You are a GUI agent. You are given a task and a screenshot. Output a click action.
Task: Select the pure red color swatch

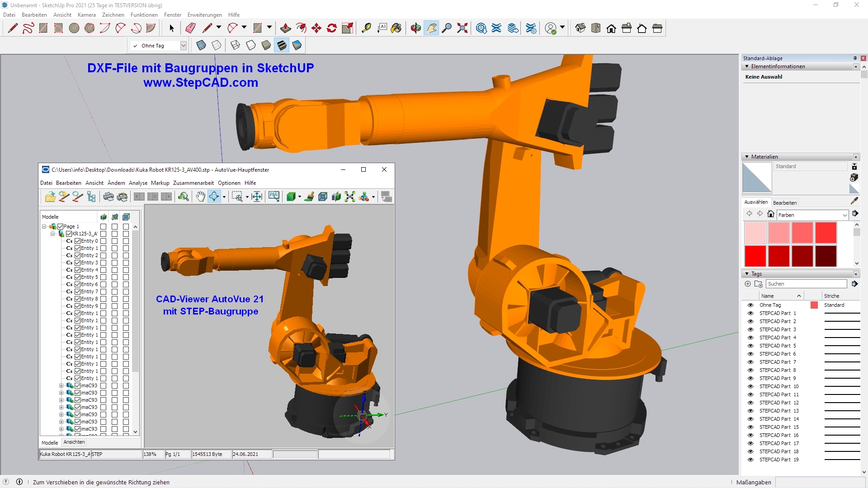point(755,256)
